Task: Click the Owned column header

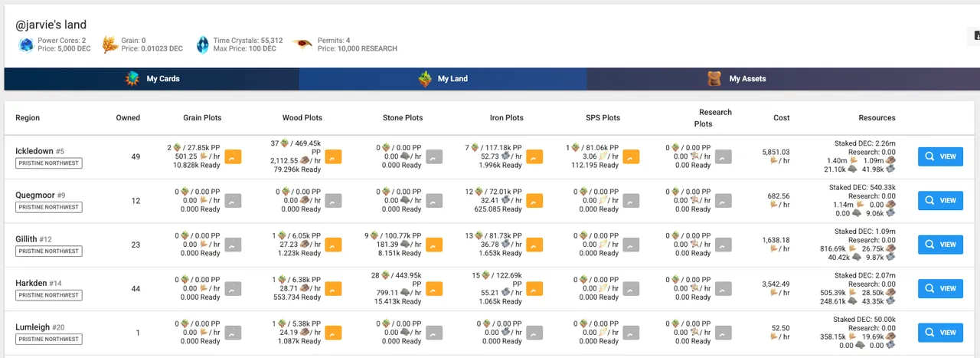Action: [x=128, y=118]
